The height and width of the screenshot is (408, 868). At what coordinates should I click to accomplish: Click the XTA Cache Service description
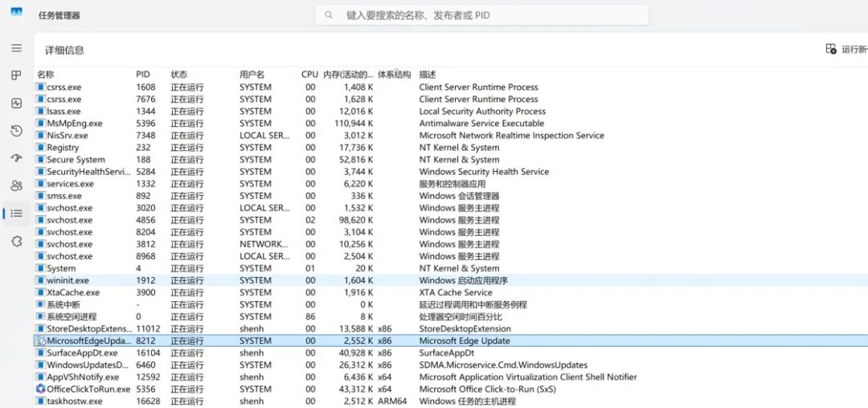coord(456,292)
